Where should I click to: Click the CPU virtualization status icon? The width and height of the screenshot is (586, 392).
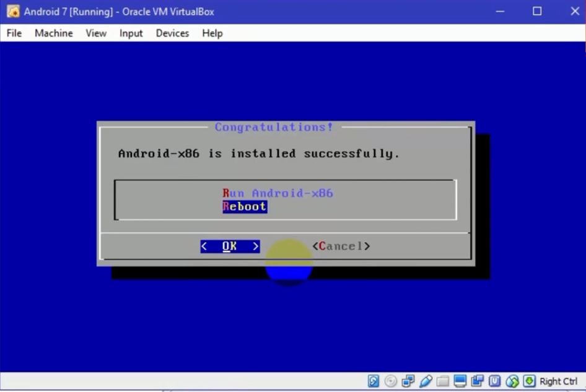(x=494, y=381)
